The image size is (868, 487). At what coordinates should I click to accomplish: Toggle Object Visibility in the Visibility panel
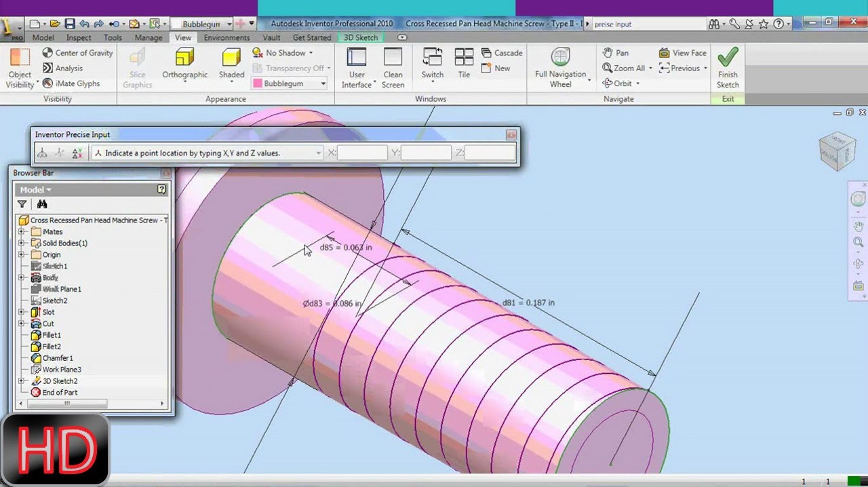20,64
